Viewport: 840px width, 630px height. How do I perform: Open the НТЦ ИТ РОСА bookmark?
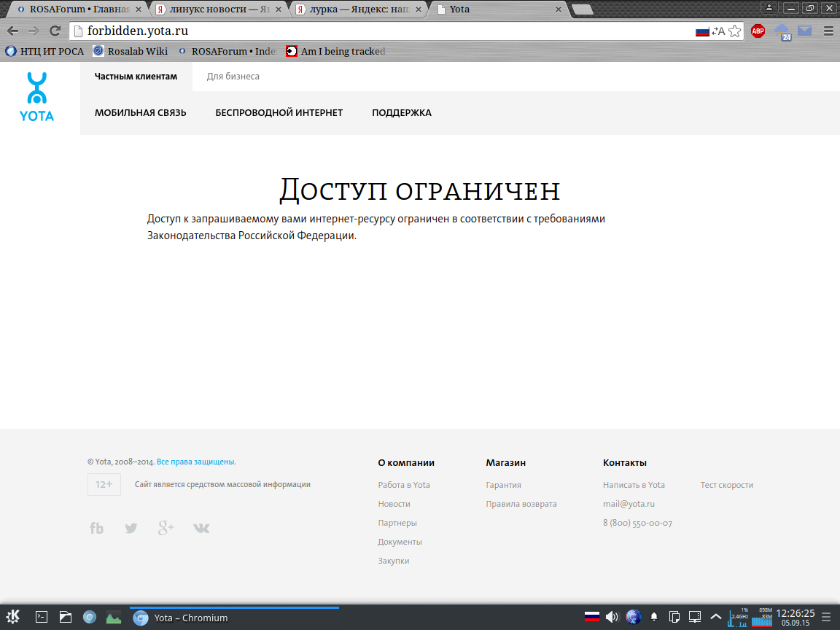pyautogui.click(x=44, y=52)
